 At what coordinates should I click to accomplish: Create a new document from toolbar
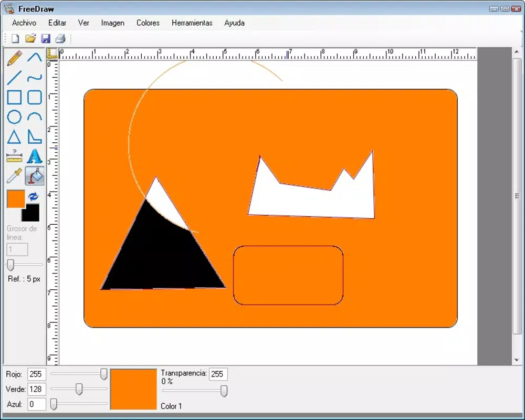(15, 38)
